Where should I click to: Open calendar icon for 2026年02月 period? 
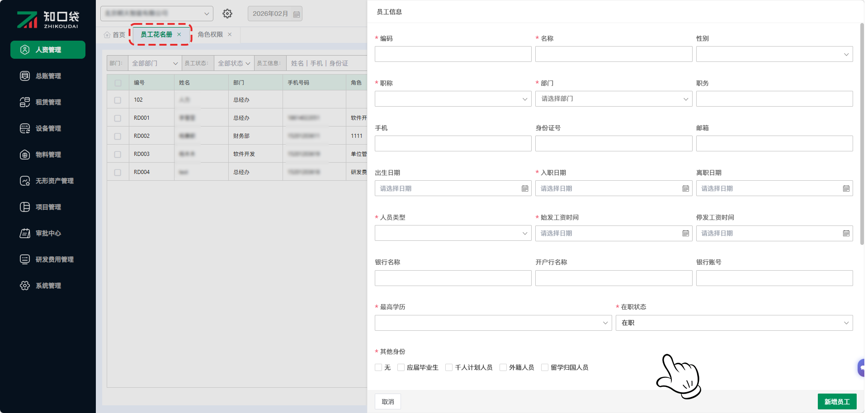click(297, 14)
